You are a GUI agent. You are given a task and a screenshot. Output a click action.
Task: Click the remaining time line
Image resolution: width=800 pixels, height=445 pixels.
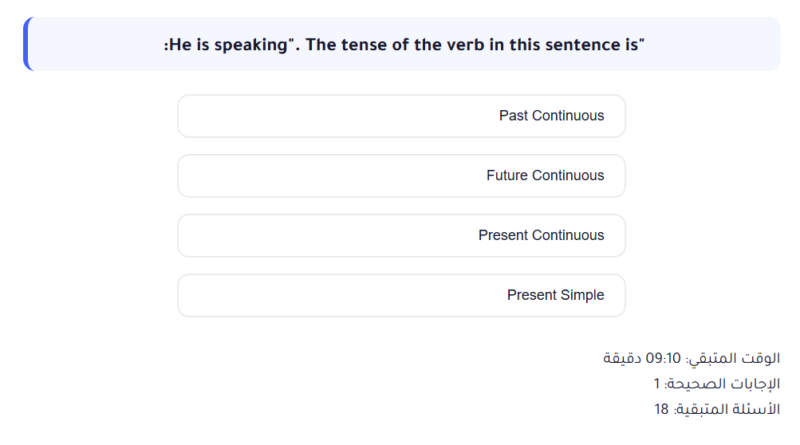(691, 358)
